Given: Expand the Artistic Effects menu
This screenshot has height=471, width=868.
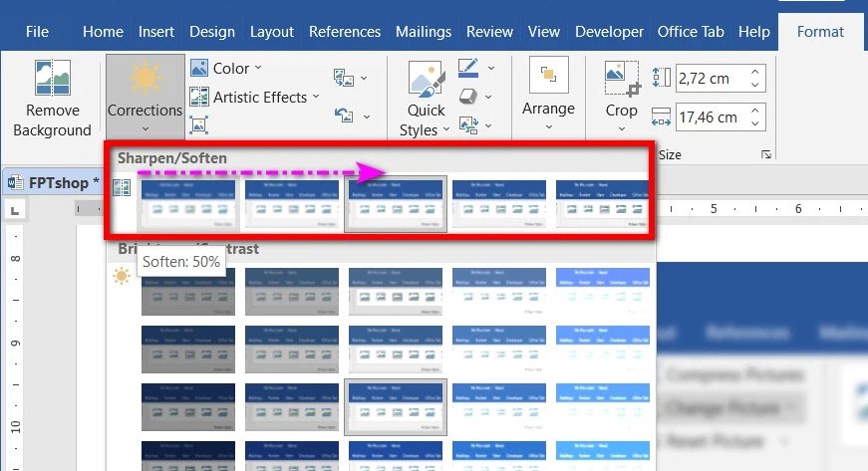Looking at the screenshot, I should [x=254, y=97].
